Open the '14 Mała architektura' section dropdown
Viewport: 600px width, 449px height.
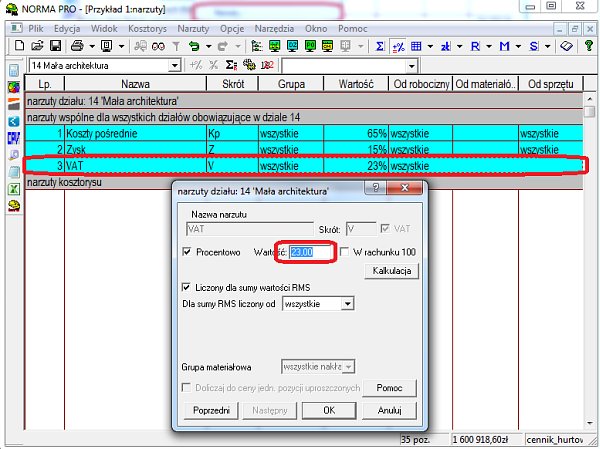176,65
